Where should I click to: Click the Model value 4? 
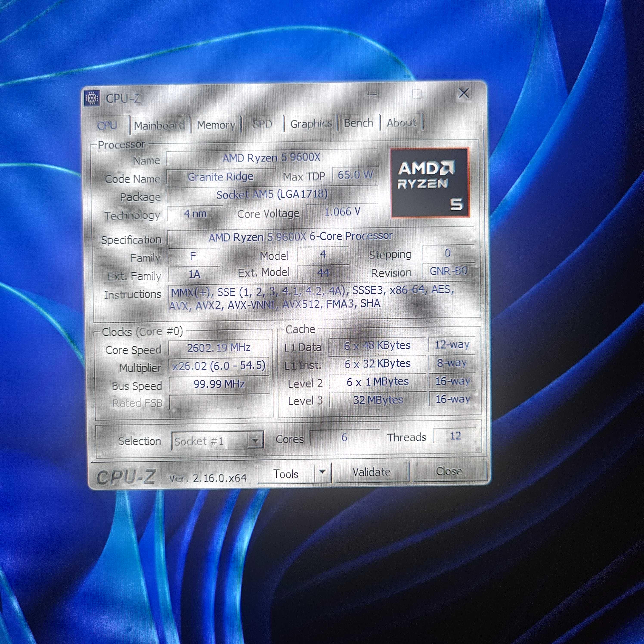click(323, 255)
